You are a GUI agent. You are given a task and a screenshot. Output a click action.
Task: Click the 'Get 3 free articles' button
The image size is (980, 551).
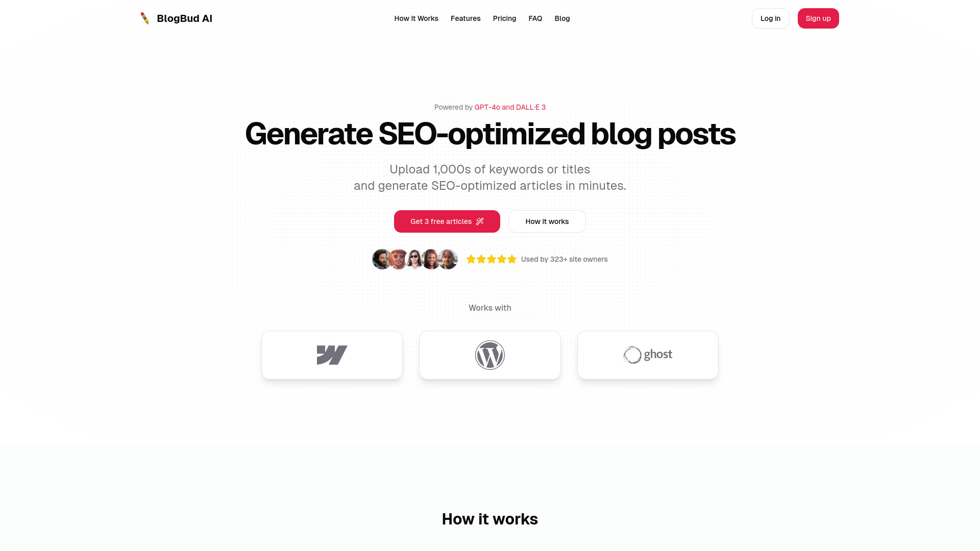point(447,221)
